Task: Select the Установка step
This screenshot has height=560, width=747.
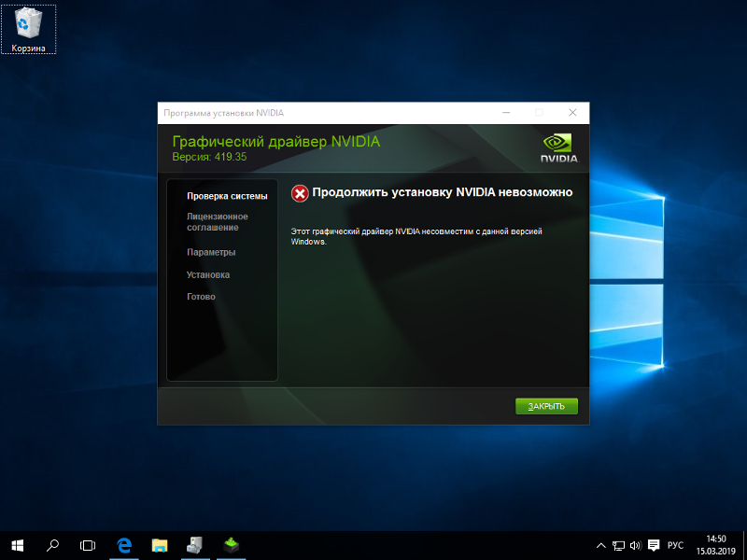Action: coord(208,274)
